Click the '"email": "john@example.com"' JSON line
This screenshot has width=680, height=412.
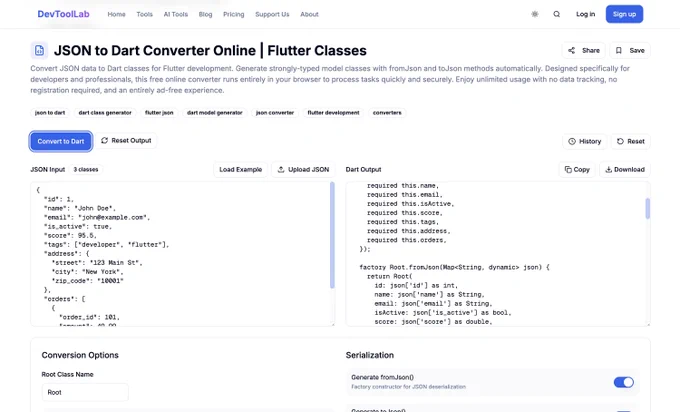[97, 217]
